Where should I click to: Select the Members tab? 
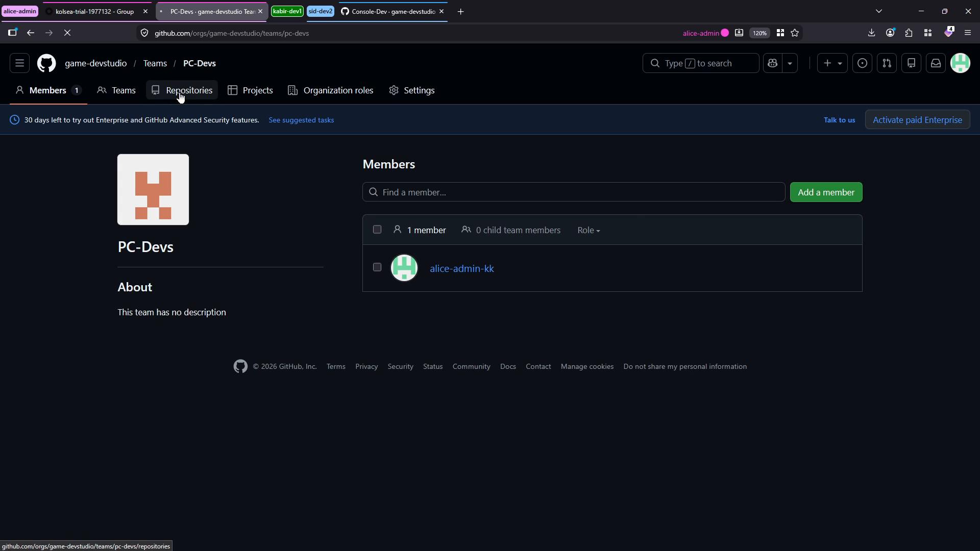[x=48, y=90]
